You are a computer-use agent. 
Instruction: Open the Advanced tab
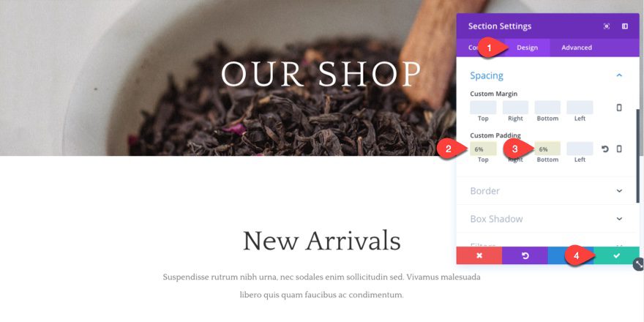tap(577, 48)
